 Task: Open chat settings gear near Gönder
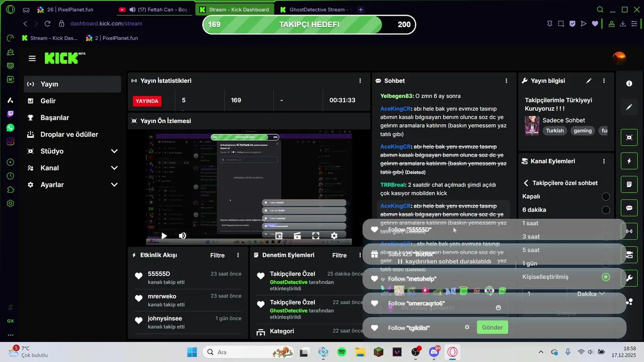pos(467,327)
